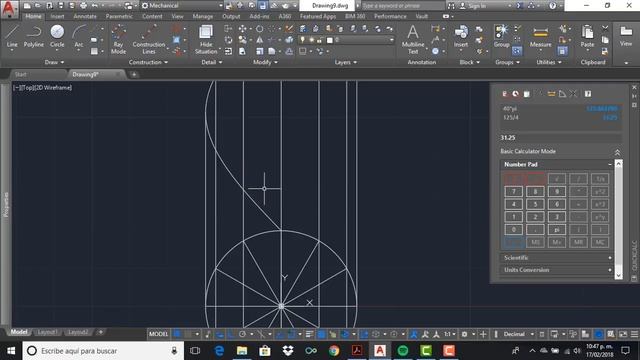Screen dimensions: 640x360
Task: Click the Get Coordinates icon in QuickCalc
Action: (x=540, y=94)
